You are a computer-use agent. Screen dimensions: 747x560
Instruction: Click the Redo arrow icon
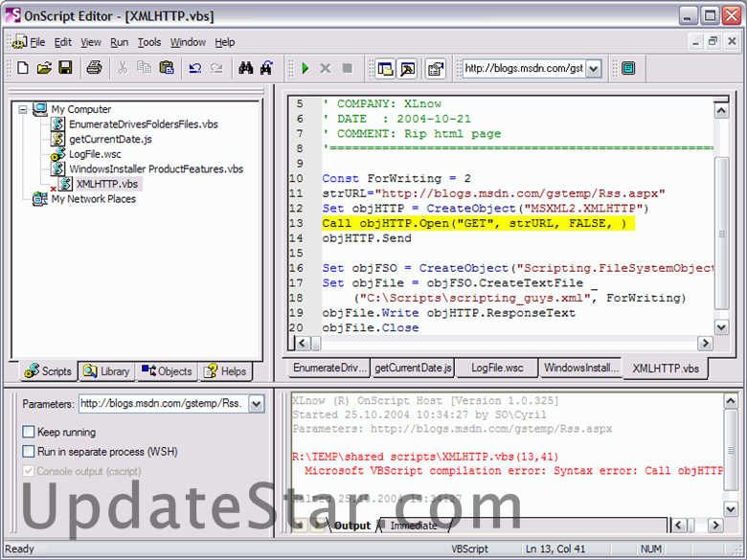coord(216,68)
